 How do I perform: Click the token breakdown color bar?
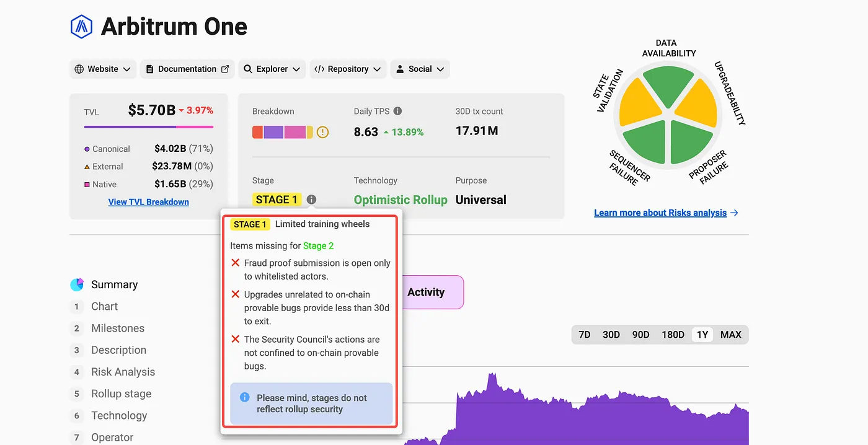[282, 132]
